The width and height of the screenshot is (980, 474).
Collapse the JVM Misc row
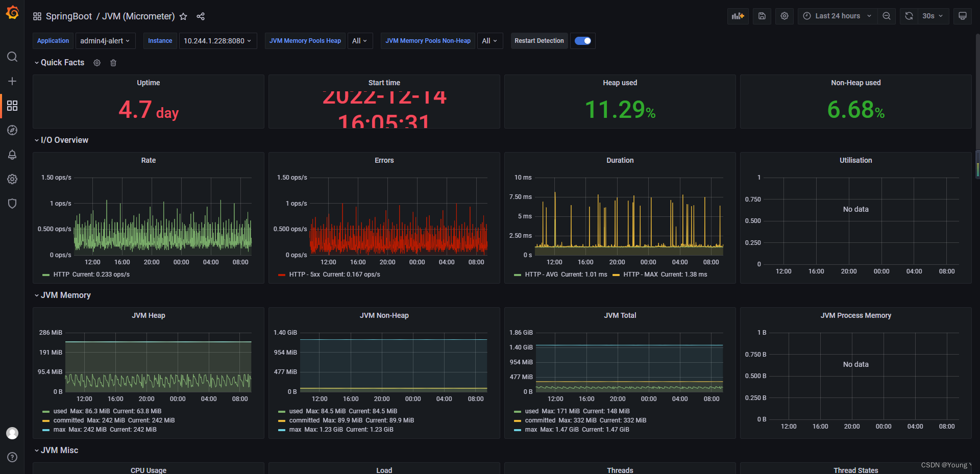coord(56,451)
